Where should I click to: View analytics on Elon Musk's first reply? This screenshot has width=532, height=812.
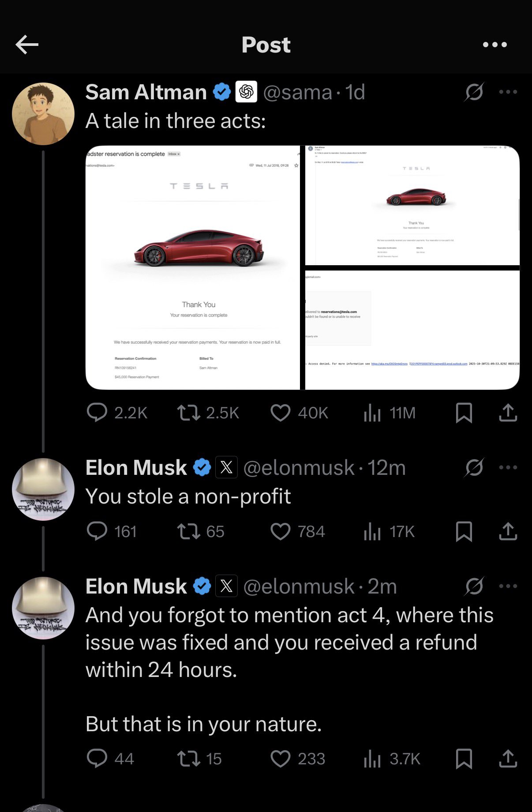tap(372, 532)
